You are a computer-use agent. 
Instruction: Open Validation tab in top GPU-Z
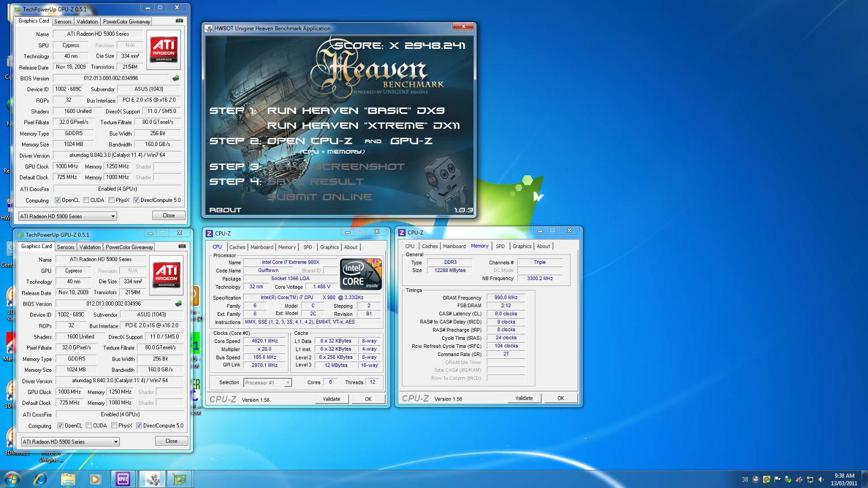coord(87,22)
